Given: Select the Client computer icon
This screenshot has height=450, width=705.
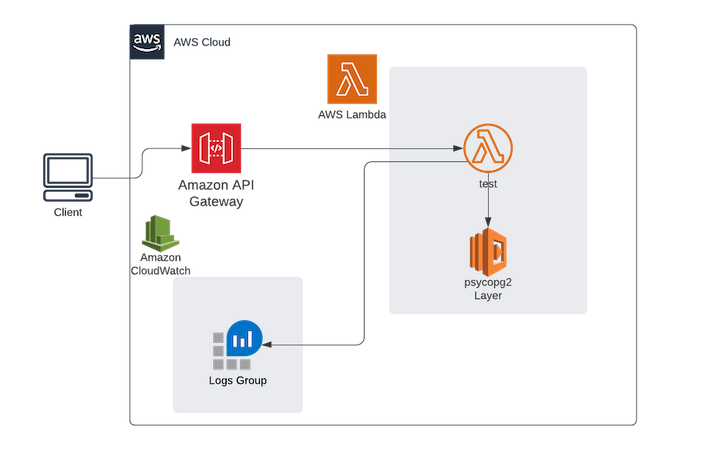Looking at the screenshot, I should pos(70,177).
